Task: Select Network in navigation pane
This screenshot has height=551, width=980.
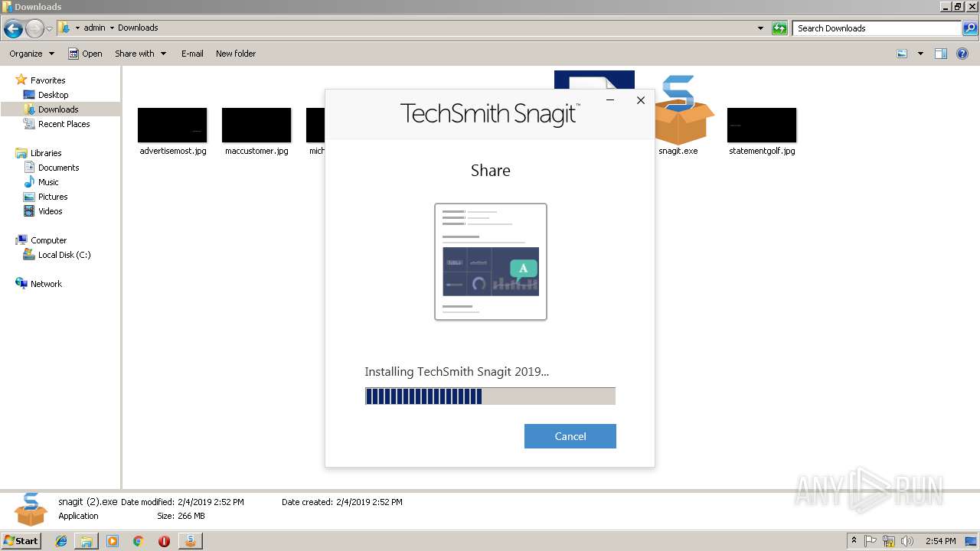Action: [46, 284]
